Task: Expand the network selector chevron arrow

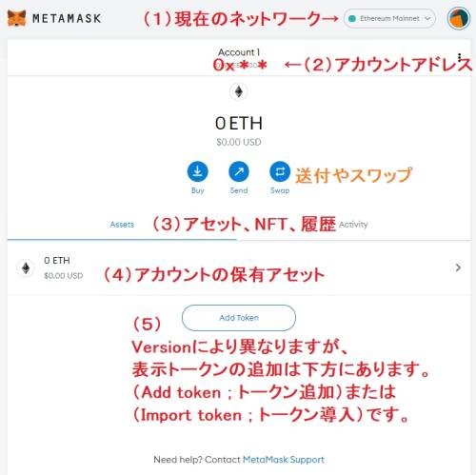Action: tap(427, 19)
